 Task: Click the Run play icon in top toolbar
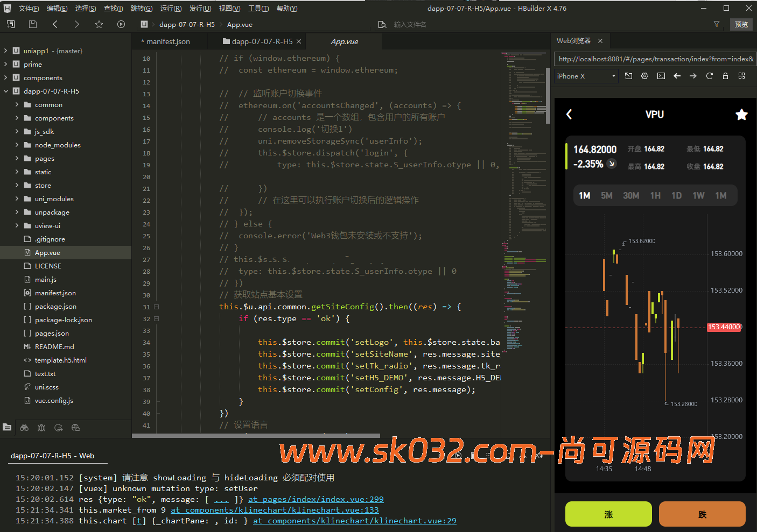click(121, 24)
